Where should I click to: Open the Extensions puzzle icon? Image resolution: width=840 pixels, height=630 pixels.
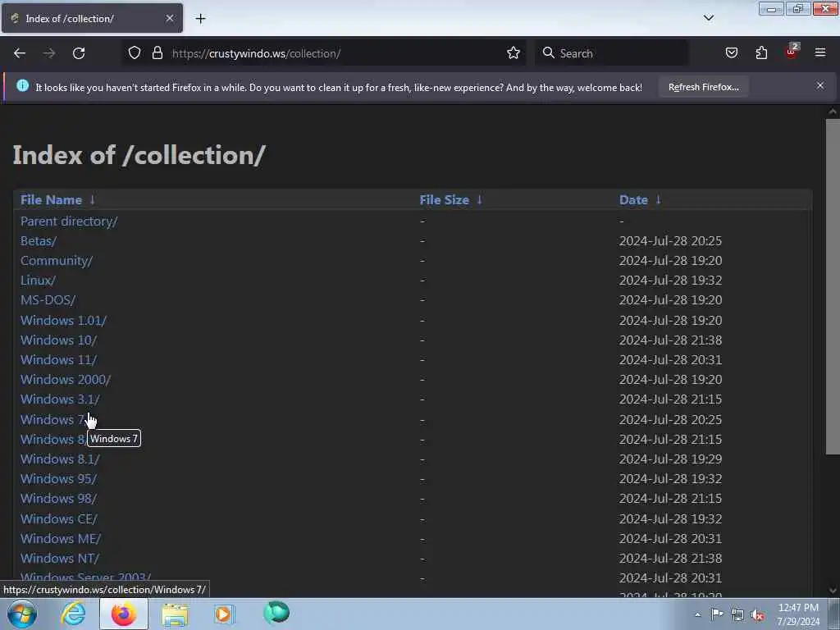coord(761,53)
